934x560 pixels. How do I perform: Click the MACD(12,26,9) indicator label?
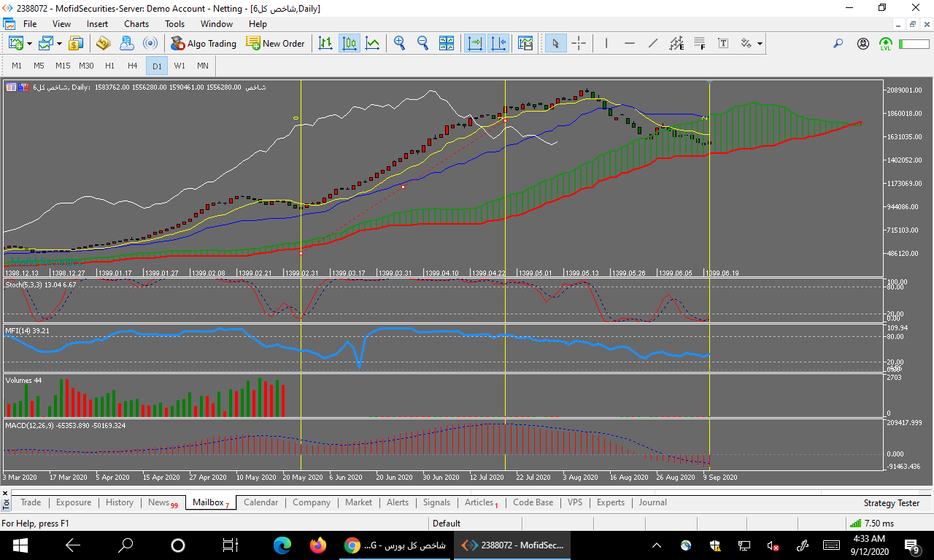[x=66, y=424]
